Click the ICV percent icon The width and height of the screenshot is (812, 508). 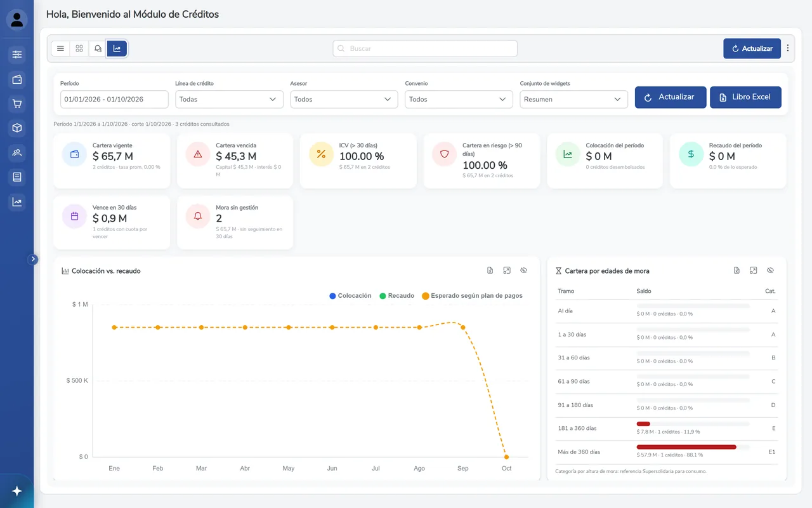coord(321,154)
